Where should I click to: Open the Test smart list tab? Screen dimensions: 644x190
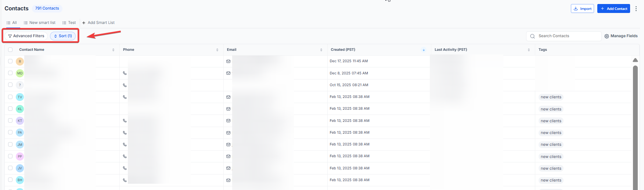69,23
